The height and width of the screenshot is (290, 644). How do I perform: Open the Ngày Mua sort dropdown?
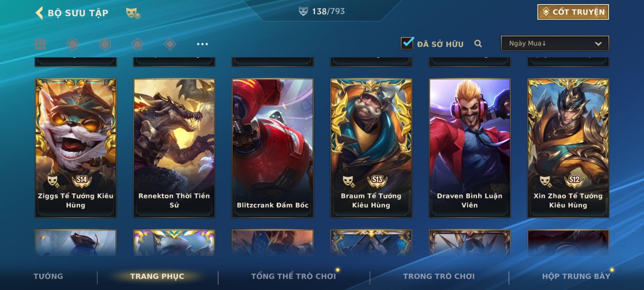tap(555, 43)
